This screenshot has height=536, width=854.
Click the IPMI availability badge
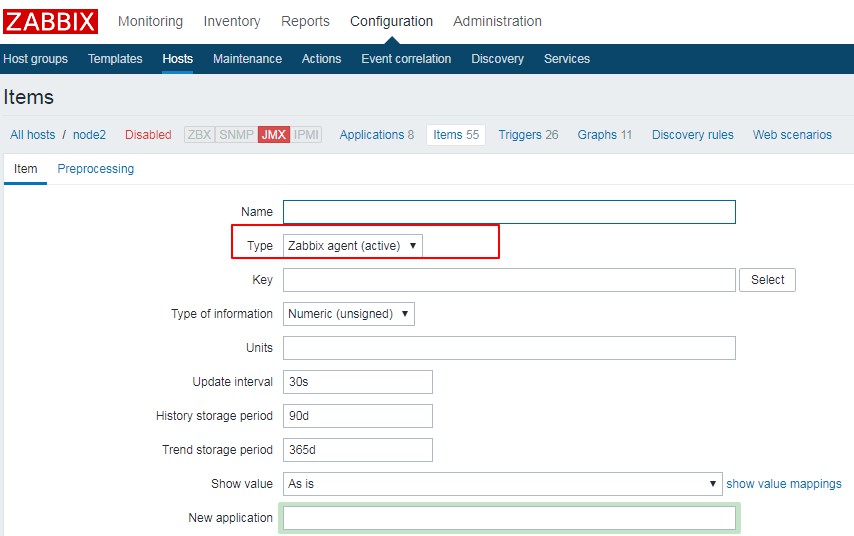point(306,135)
